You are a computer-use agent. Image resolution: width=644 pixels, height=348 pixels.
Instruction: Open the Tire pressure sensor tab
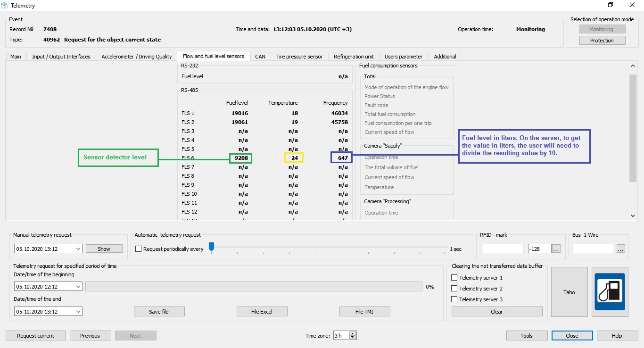coord(299,57)
